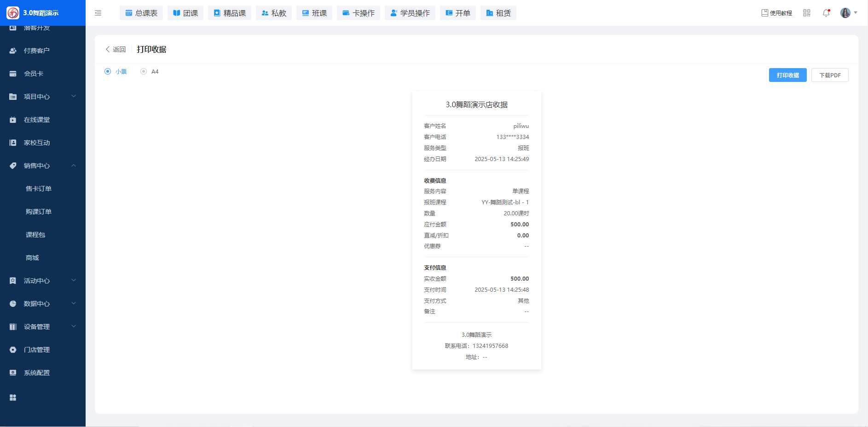
Task: Select the 小票 receipt format radio
Action: [108, 71]
